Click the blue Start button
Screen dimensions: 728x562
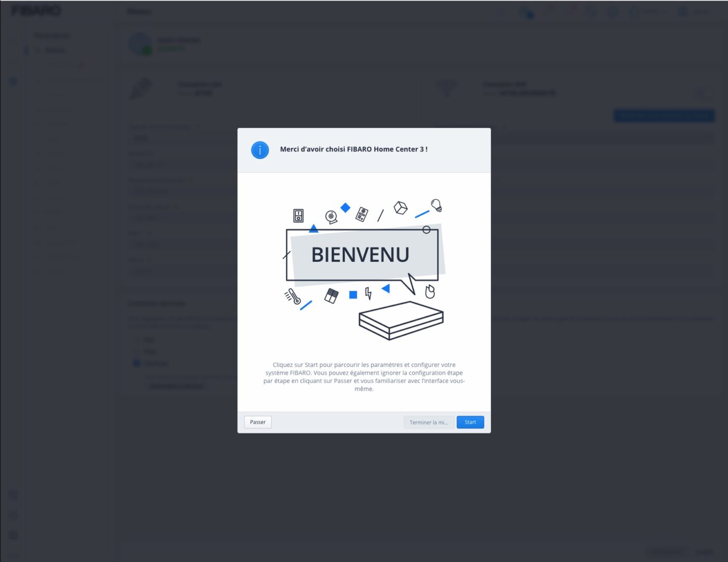(470, 422)
